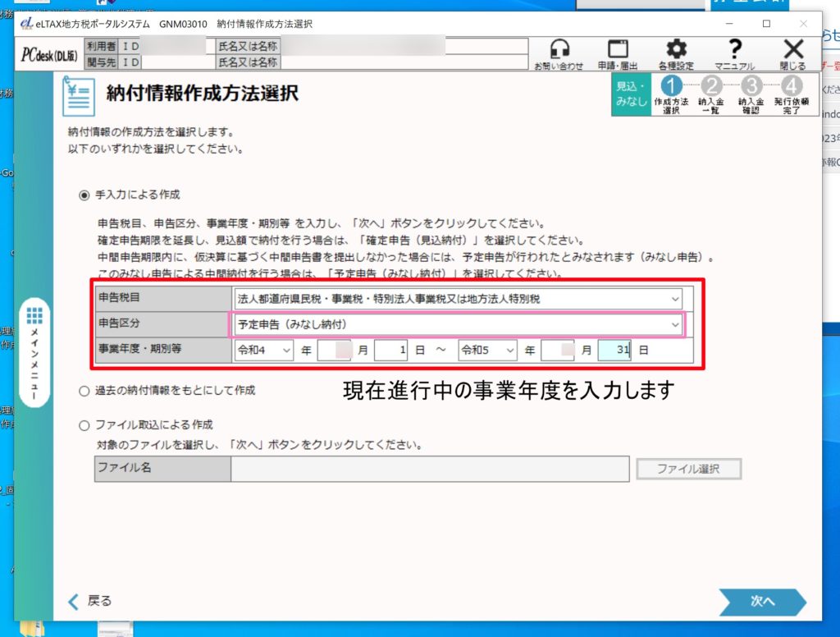Click the お問い合わせ headset icon
The height and width of the screenshot is (637, 840).
click(x=559, y=52)
